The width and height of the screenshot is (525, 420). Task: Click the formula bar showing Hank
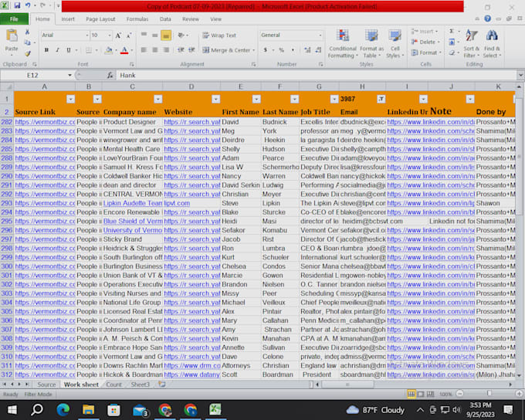pos(317,76)
